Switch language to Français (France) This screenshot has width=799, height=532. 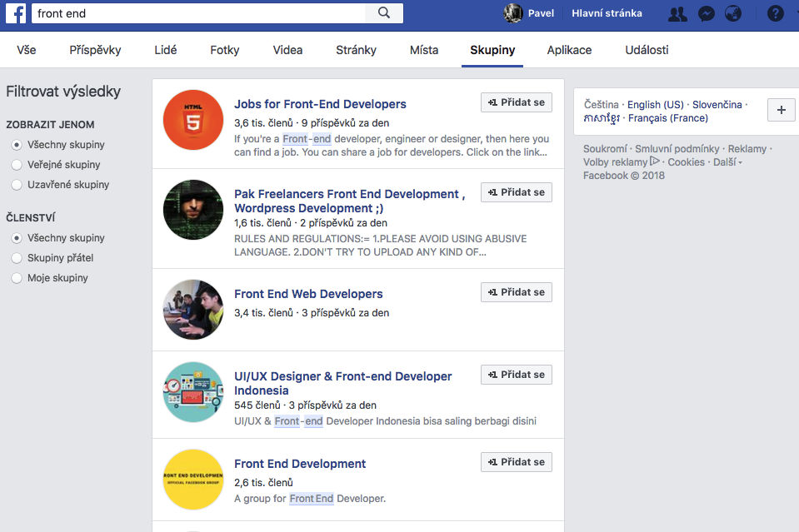pyautogui.click(x=668, y=118)
